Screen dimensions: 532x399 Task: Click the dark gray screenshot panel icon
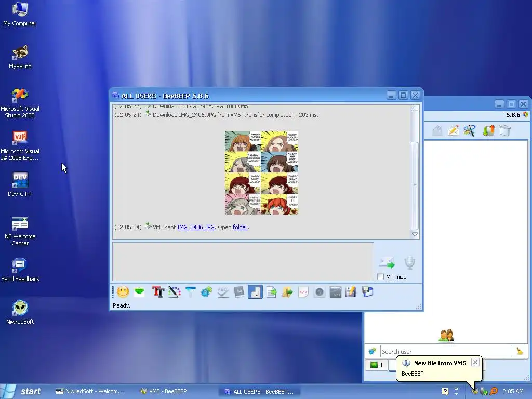click(x=335, y=292)
